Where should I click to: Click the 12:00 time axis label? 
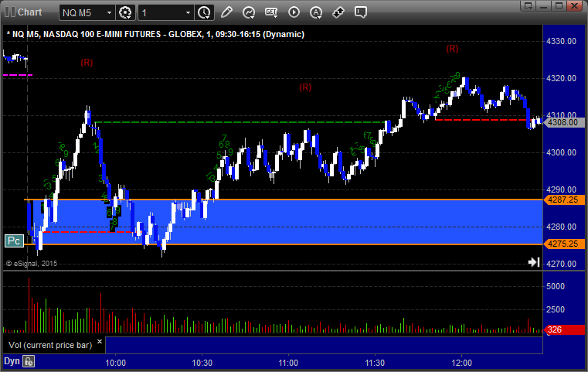pyautogui.click(x=461, y=363)
